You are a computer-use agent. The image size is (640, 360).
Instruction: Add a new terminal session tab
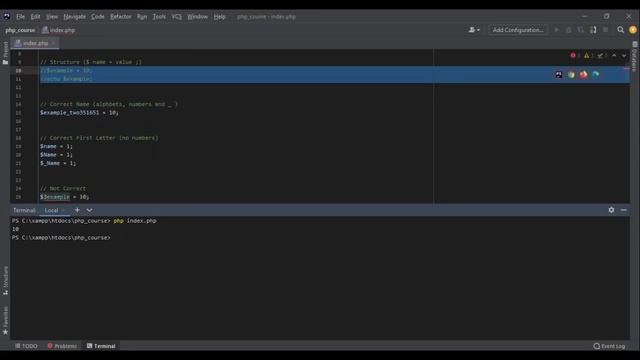pos(77,210)
